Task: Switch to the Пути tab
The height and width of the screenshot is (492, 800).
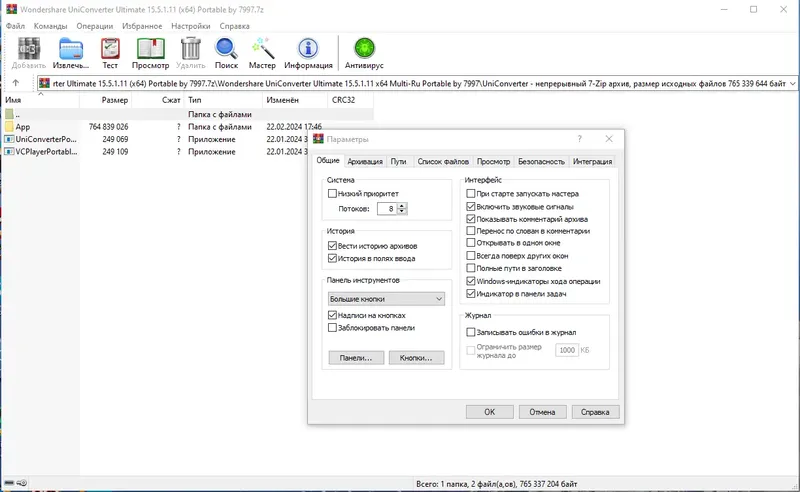Action: click(x=398, y=161)
